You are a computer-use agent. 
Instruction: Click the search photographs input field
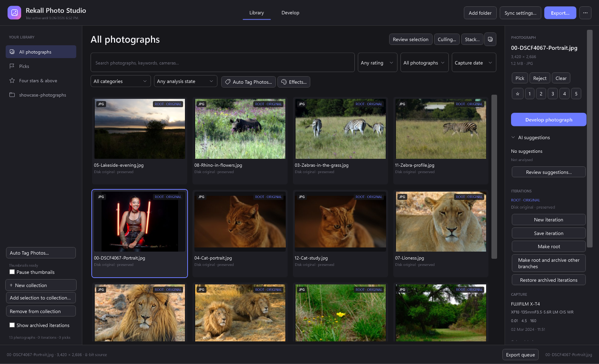222,63
